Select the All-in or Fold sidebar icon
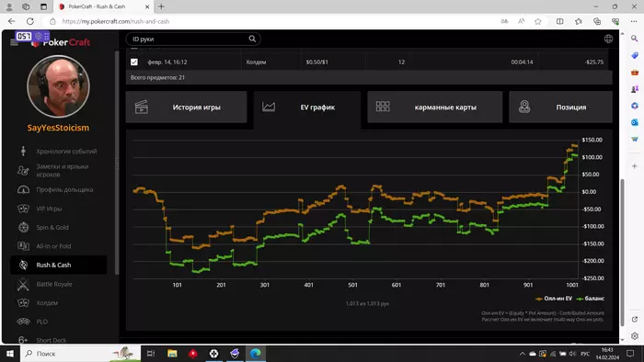The height and width of the screenshot is (362, 644). [23, 246]
